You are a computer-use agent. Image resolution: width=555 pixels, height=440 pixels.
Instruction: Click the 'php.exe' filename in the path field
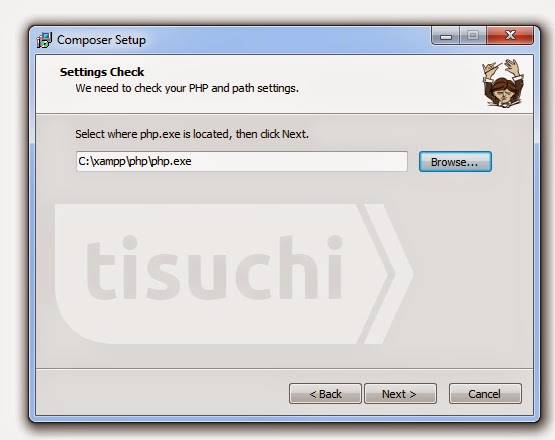click(x=172, y=162)
